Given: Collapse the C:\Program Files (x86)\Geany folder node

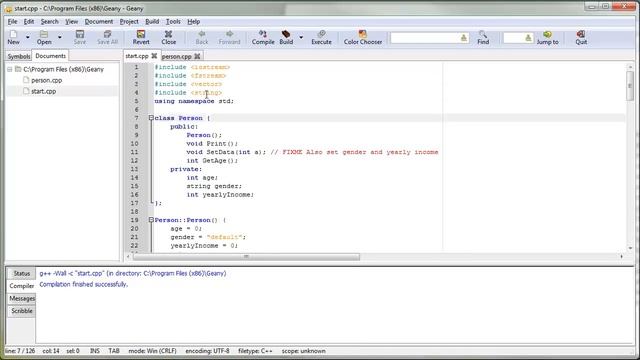Looking at the screenshot, I should point(9,69).
